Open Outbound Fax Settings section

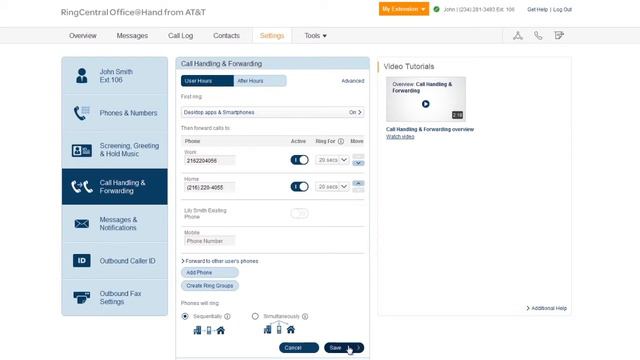click(x=115, y=297)
